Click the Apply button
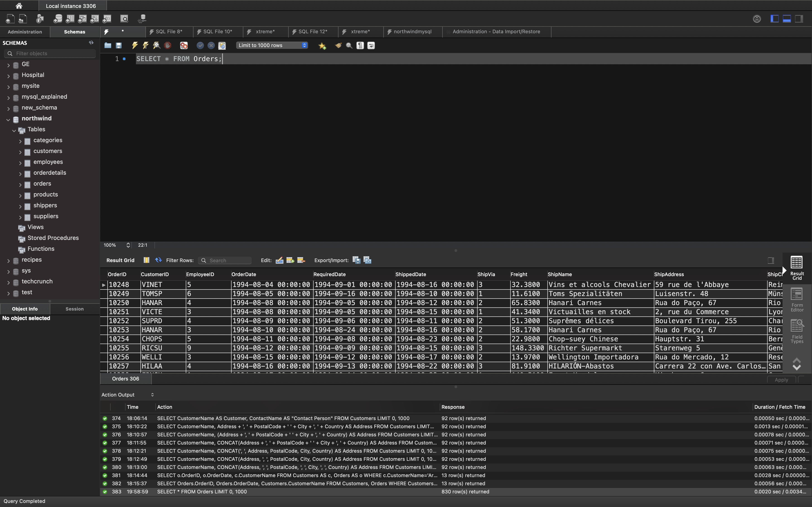The image size is (812, 507). tap(781, 380)
